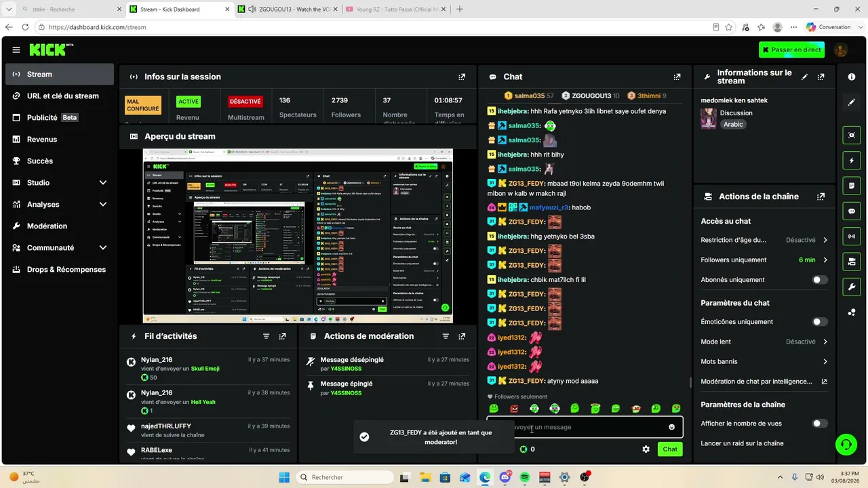Open the emoji picker in message box

click(x=672, y=427)
